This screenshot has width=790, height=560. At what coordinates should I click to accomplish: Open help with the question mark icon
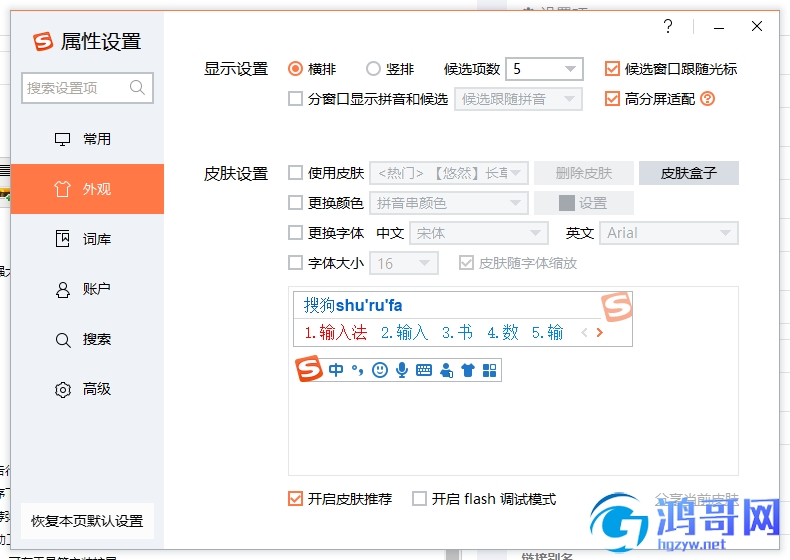(x=668, y=26)
